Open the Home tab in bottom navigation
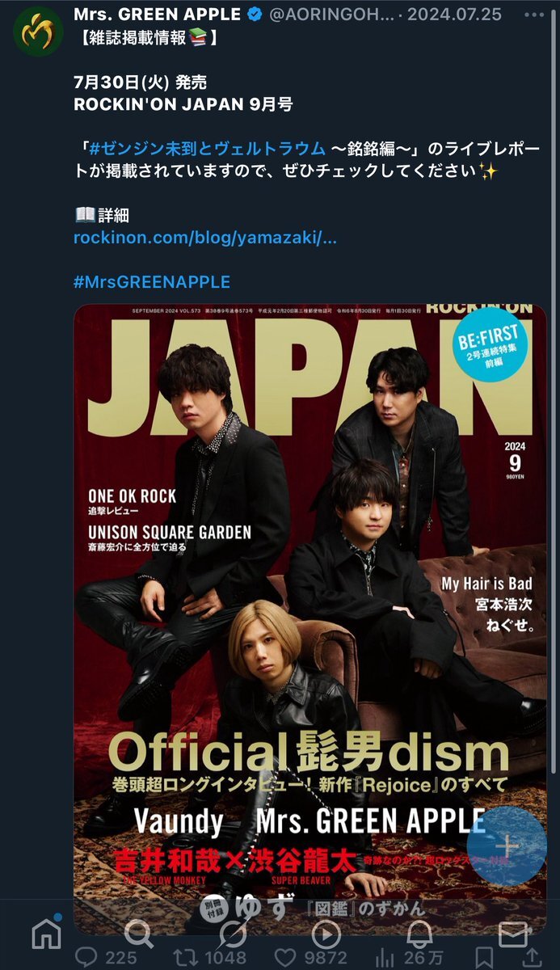Viewport: 560px width, 970px height. (46, 934)
